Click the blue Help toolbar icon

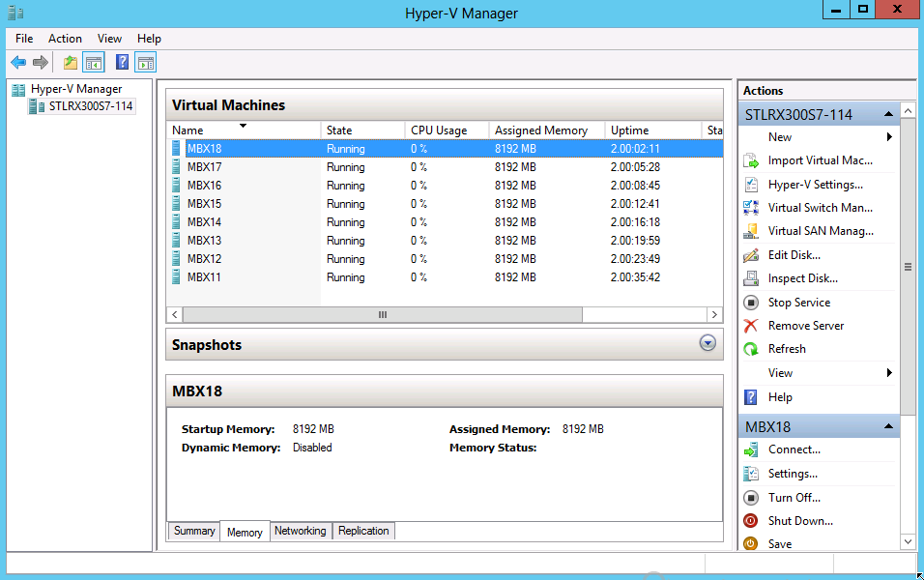tap(122, 63)
